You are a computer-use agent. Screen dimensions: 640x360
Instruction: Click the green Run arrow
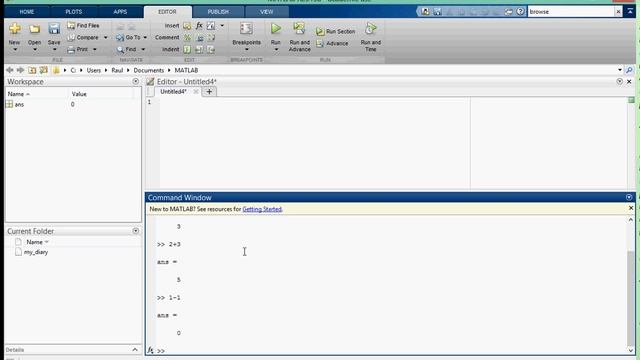point(276,28)
